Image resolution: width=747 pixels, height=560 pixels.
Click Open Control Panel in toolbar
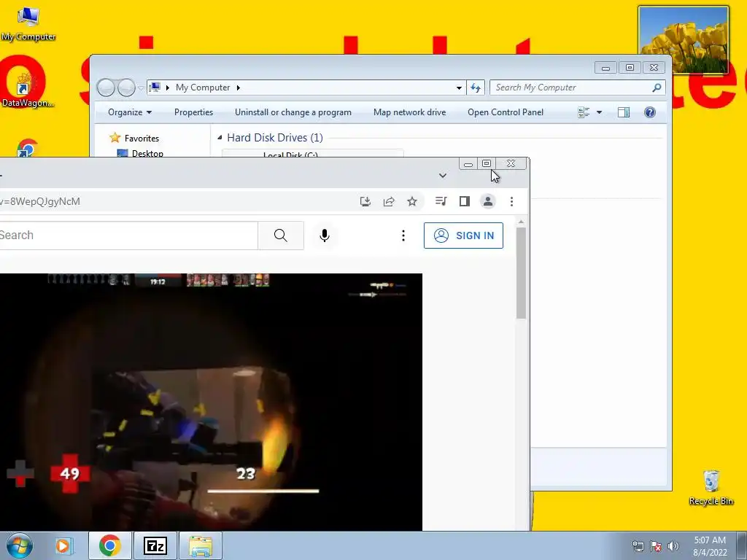506,112
